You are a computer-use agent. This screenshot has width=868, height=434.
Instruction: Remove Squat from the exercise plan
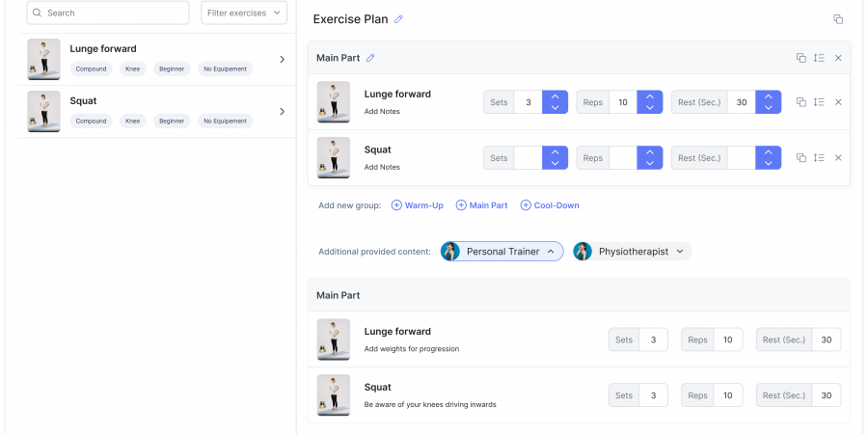pos(838,158)
